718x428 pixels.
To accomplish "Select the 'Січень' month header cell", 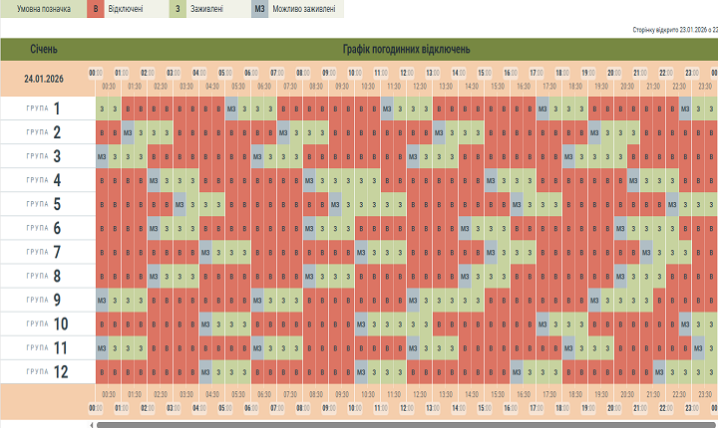I will (49, 50).
